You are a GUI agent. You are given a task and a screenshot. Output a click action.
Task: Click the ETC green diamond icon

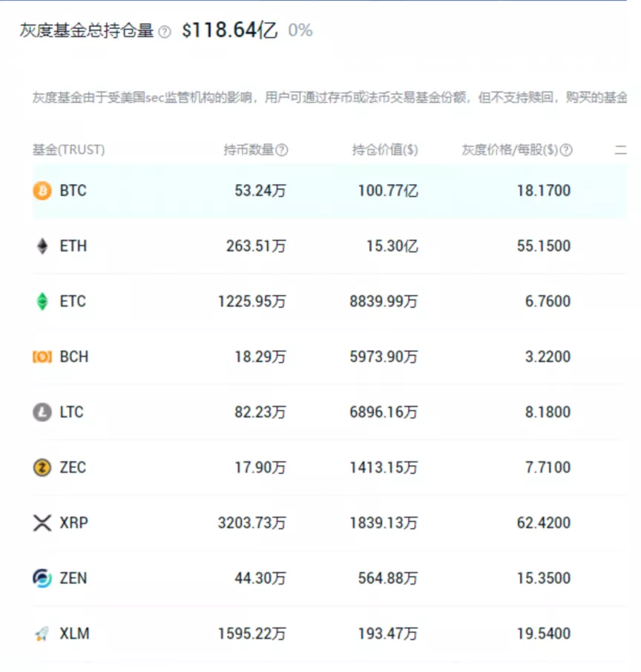pos(42,301)
